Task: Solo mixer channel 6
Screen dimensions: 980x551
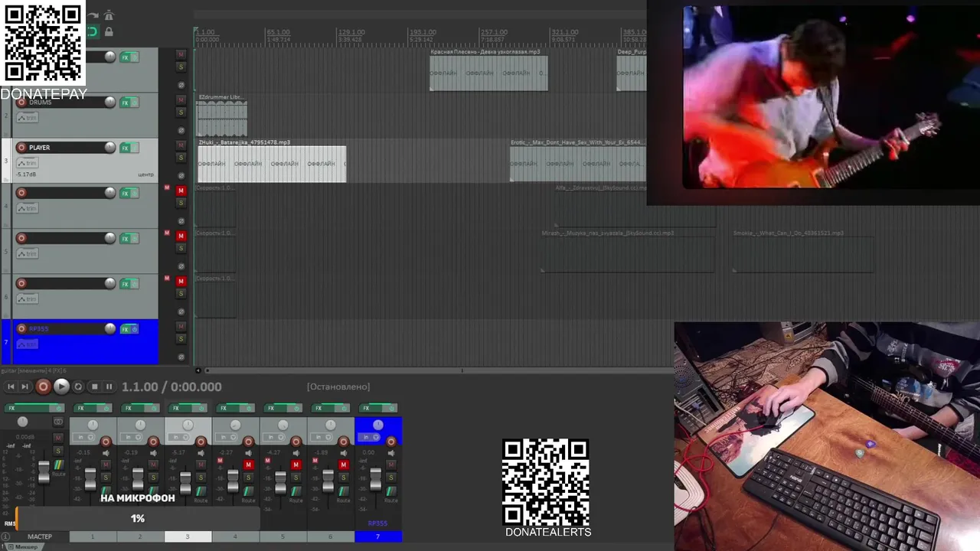Action: click(x=343, y=478)
